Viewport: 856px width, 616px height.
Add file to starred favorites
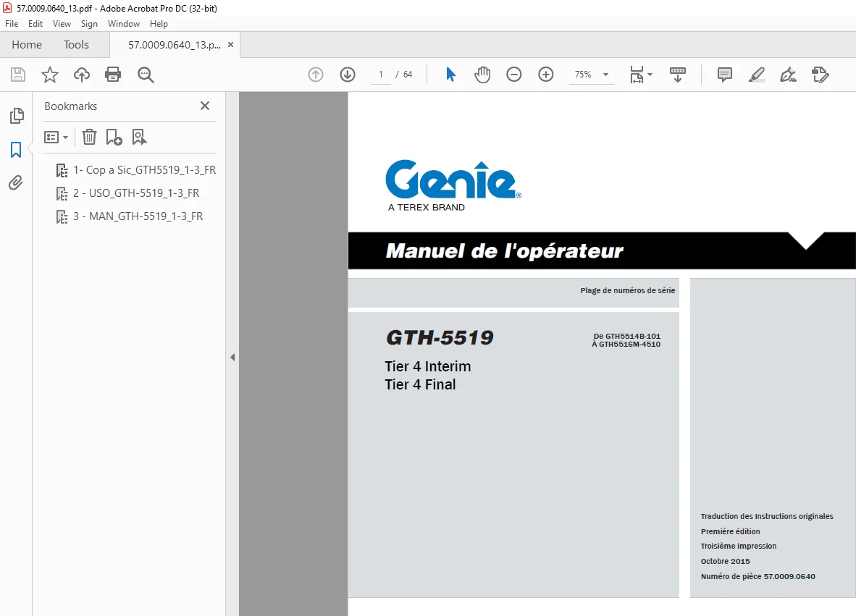[x=50, y=75]
